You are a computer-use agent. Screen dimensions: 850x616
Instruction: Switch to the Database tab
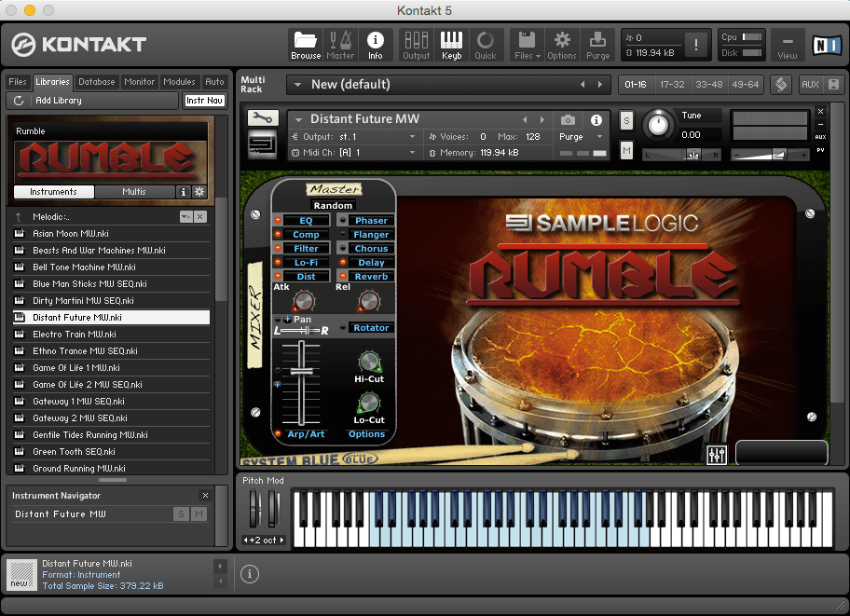tap(96, 81)
